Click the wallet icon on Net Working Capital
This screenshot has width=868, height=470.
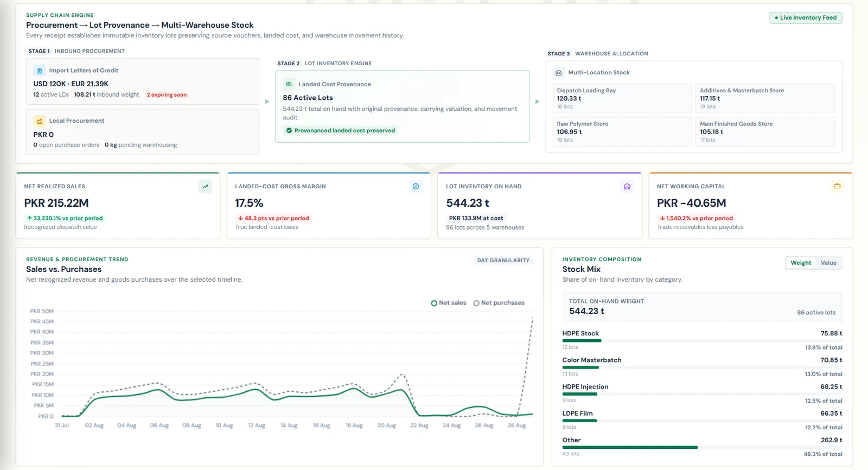838,186
